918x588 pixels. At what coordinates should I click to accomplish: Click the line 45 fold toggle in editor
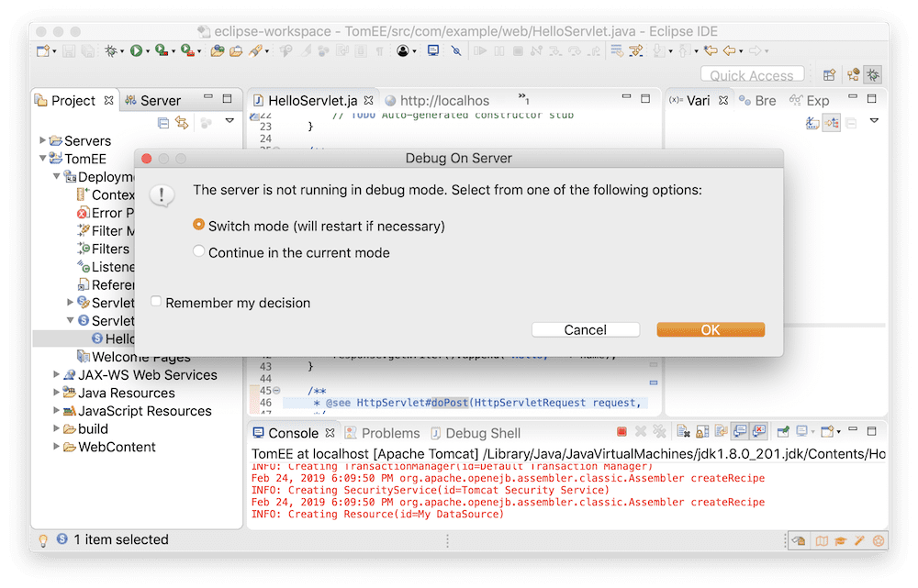[276, 390]
